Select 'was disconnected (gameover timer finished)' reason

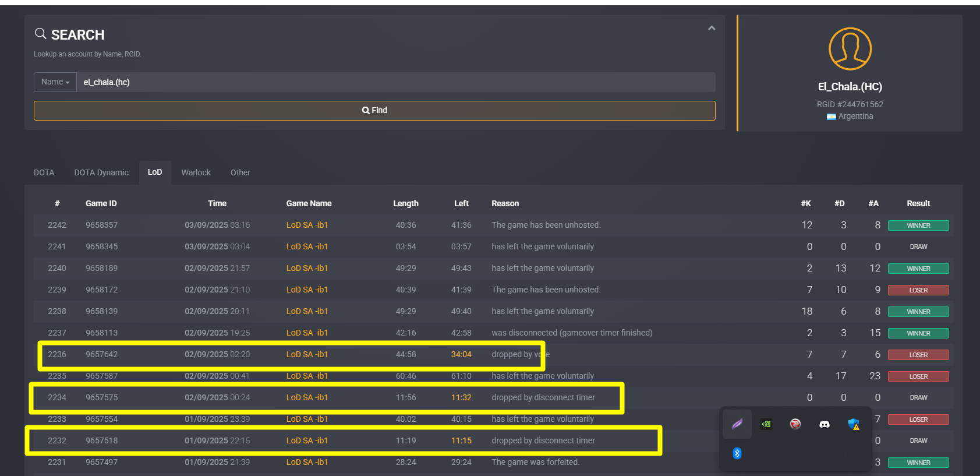(x=572, y=333)
